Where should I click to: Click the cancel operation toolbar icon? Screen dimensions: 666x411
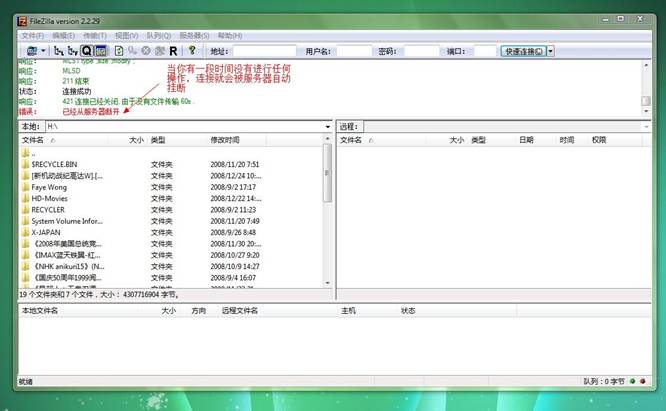(x=146, y=51)
